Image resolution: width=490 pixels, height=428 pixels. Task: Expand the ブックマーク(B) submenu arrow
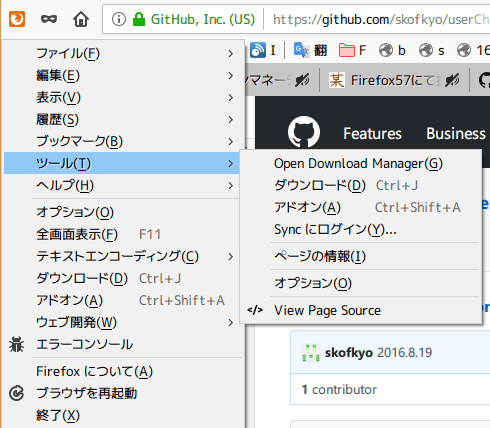click(x=231, y=141)
